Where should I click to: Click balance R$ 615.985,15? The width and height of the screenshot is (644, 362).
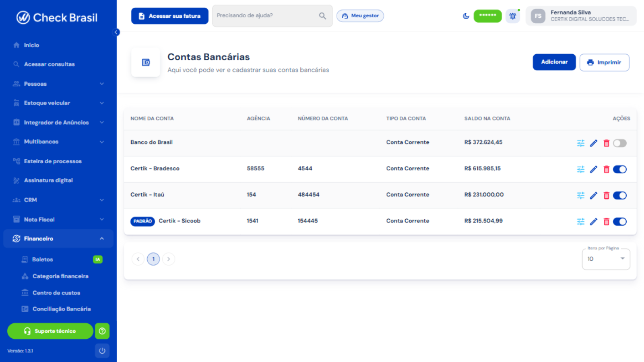tap(482, 169)
